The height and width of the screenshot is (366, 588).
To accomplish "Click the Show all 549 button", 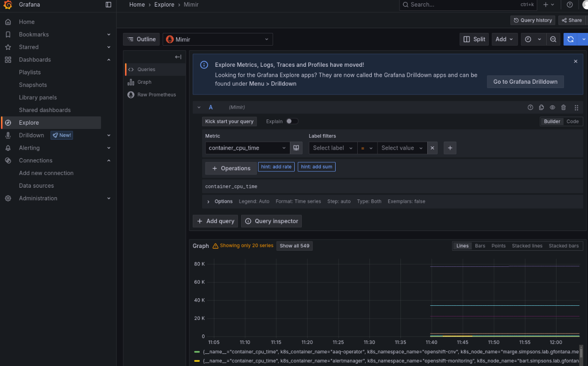I will (x=294, y=246).
